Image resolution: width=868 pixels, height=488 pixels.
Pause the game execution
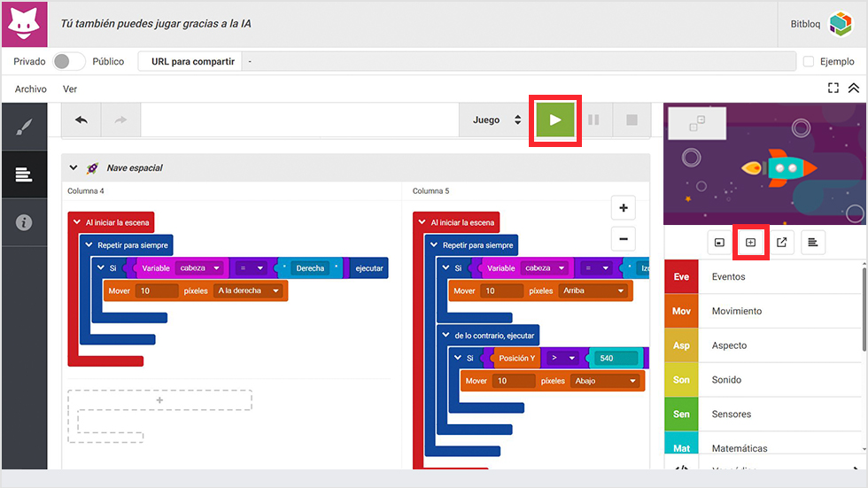tap(593, 120)
